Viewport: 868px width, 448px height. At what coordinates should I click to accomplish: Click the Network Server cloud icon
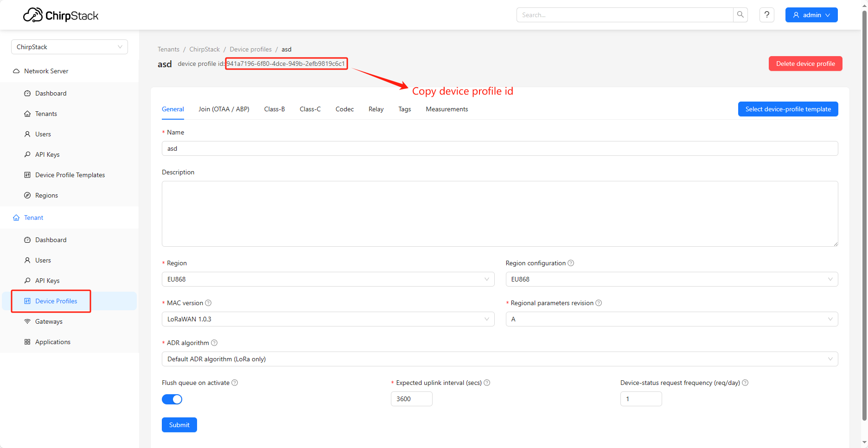(x=16, y=71)
